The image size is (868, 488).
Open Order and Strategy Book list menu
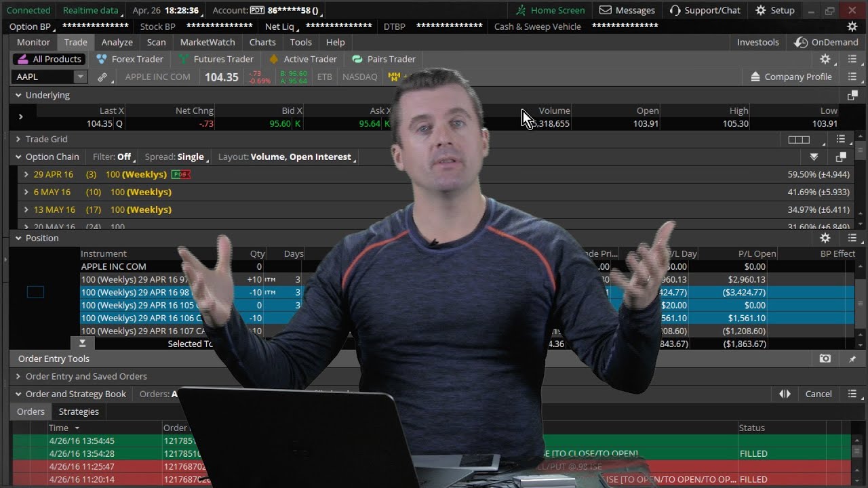tap(852, 394)
